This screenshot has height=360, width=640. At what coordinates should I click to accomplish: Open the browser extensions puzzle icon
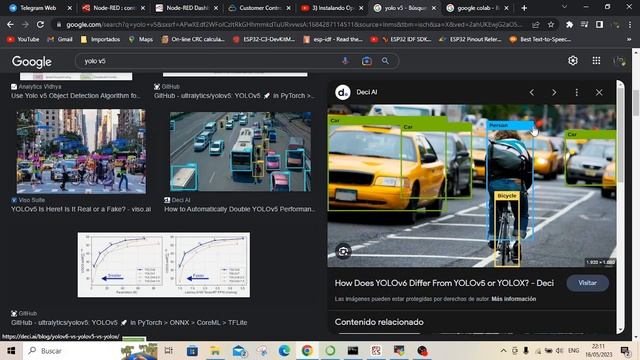pyautogui.click(x=569, y=24)
